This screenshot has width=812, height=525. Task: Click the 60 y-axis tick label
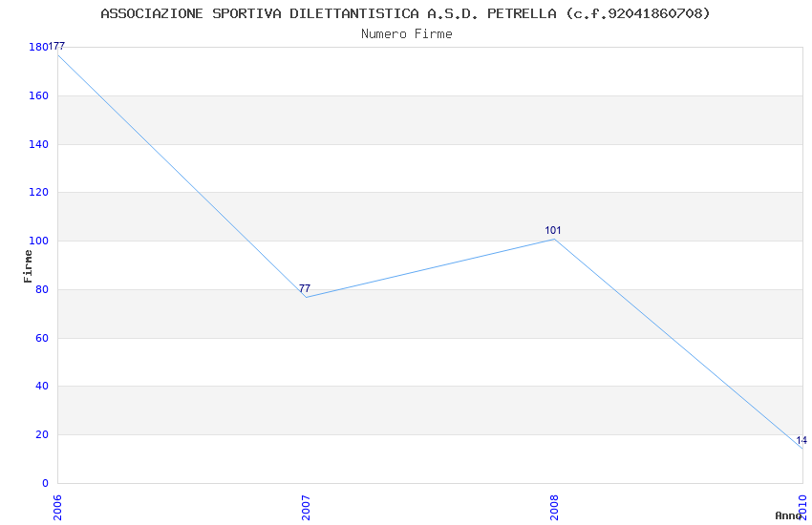(x=41, y=338)
